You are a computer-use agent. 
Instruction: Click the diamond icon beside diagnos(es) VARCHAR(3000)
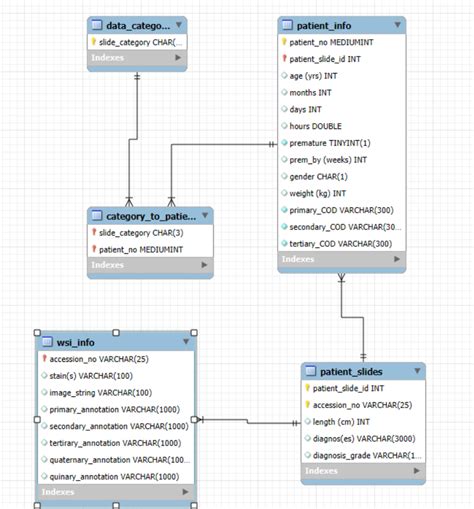point(308,438)
